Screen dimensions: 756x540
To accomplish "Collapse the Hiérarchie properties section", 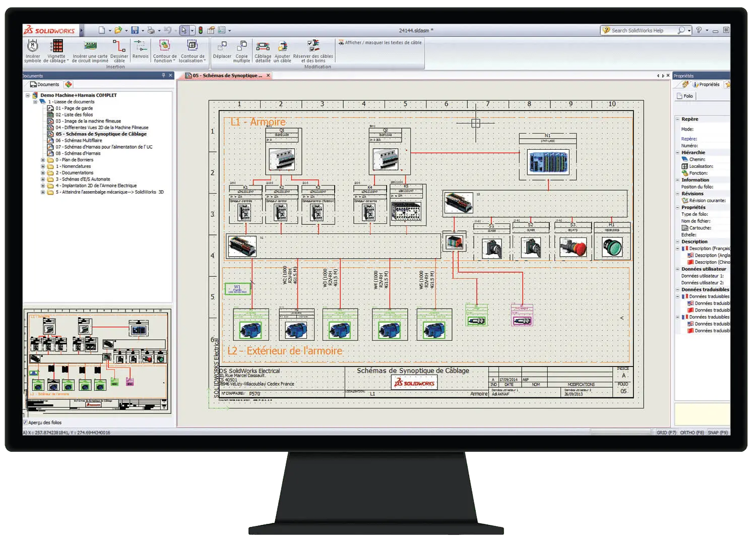I will pyautogui.click(x=677, y=152).
